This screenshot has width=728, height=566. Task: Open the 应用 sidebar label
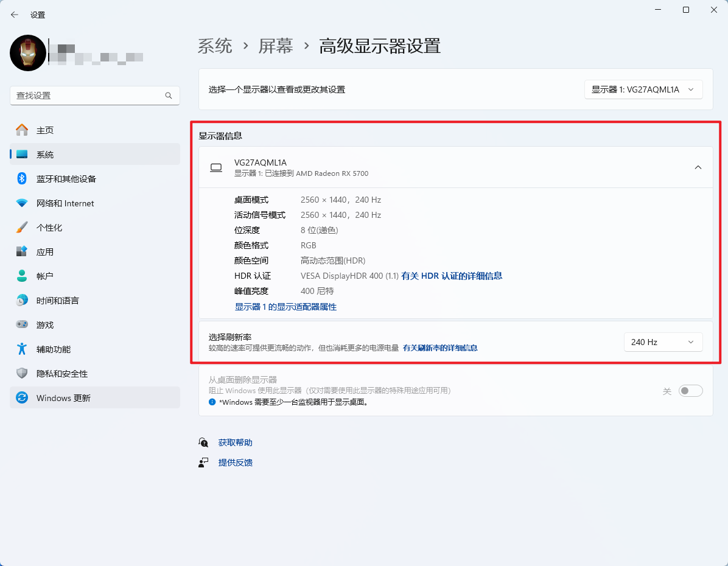click(45, 252)
